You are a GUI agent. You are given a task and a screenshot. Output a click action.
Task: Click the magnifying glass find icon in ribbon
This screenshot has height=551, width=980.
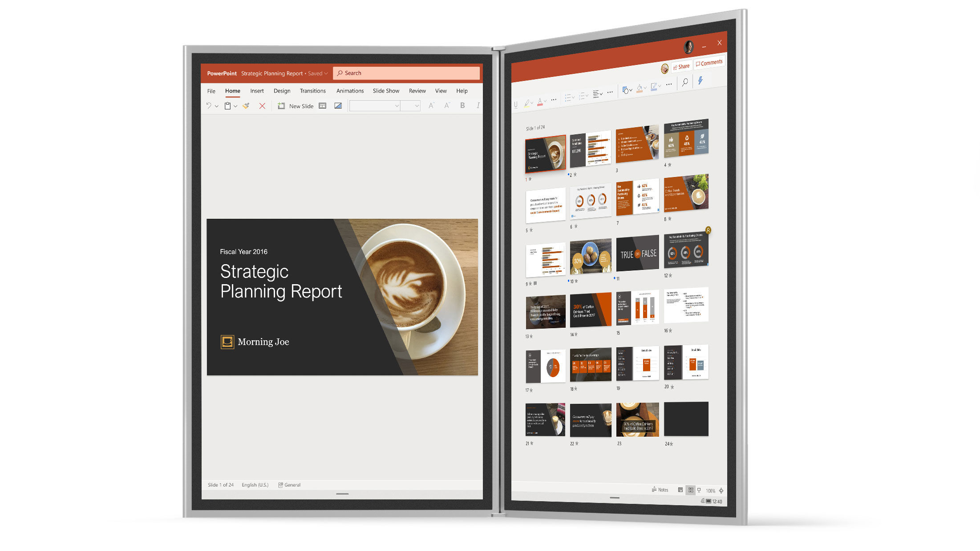coord(685,82)
